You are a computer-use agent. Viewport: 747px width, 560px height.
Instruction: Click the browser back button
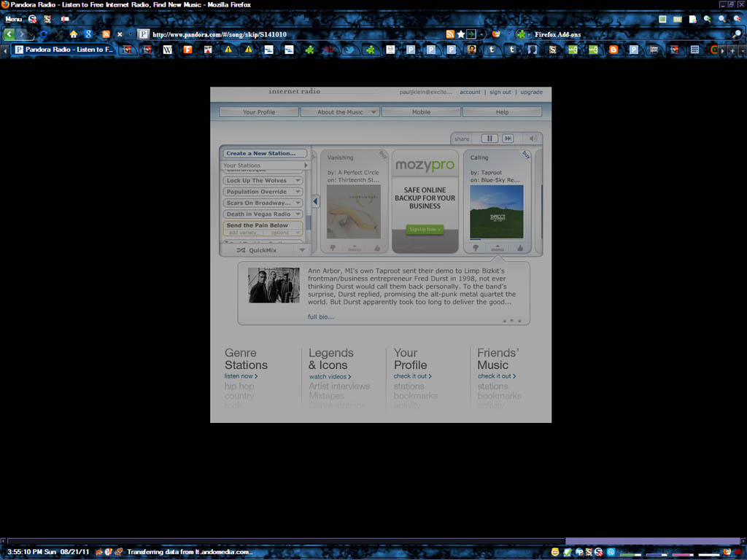tap(9, 34)
